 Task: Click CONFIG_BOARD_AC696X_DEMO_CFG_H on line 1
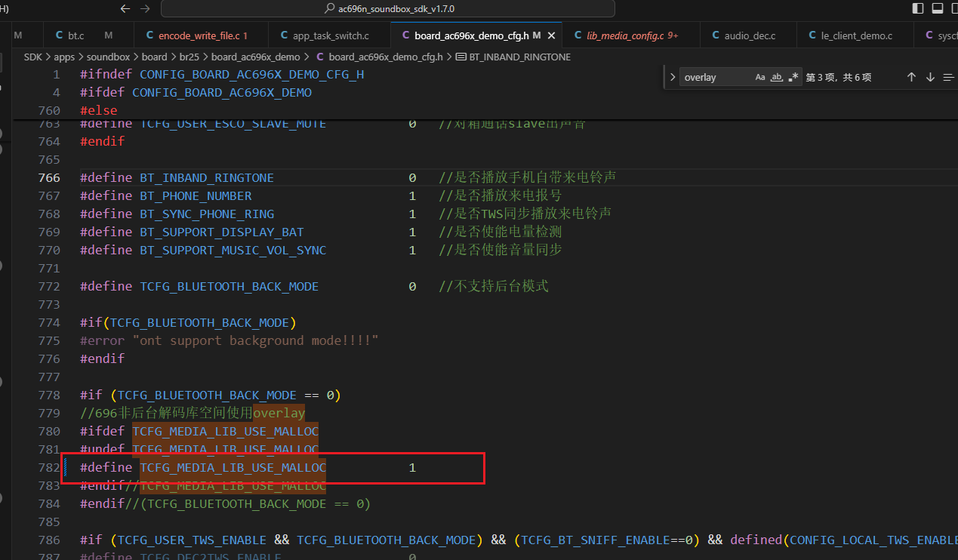tap(252, 75)
